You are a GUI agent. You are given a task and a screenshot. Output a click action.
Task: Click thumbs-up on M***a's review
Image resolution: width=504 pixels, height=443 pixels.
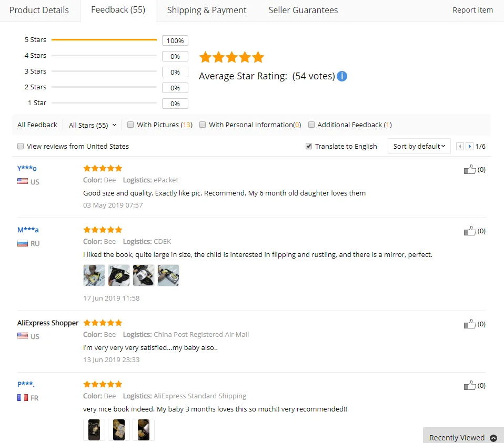(470, 231)
